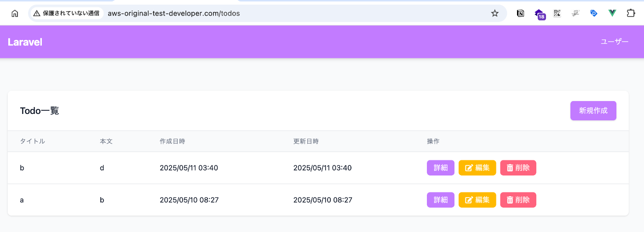The height and width of the screenshot is (232, 644).
Task: Click the body cell 'd'
Action: [x=102, y=168]
